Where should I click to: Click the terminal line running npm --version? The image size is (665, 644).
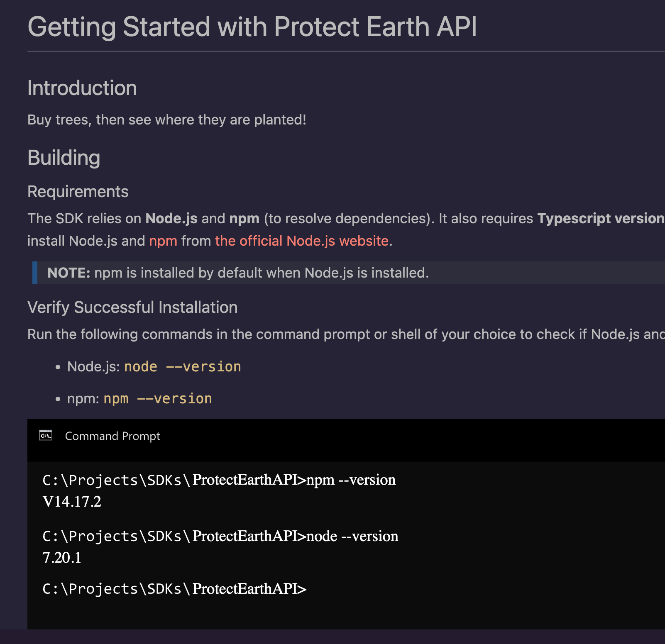pyautogui.click(x=219, y=480)
